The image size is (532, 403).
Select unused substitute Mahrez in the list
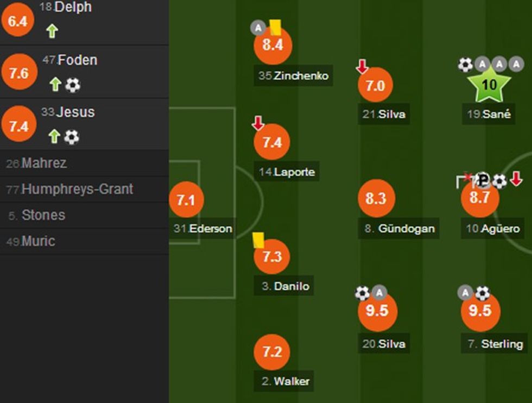click(x=45, y=163)
